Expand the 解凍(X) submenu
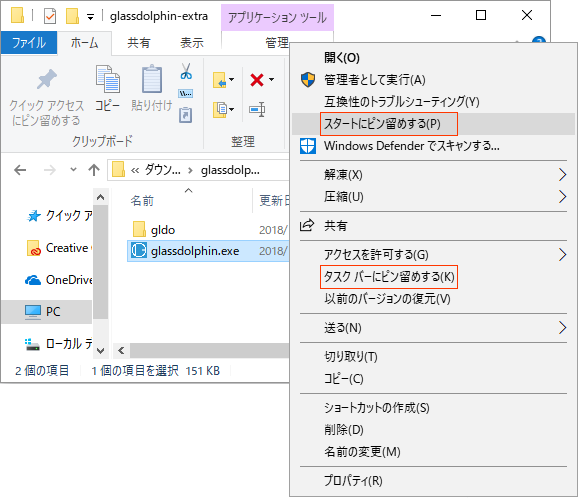Viewport: 579px width, 498px height. click(562, 175)
